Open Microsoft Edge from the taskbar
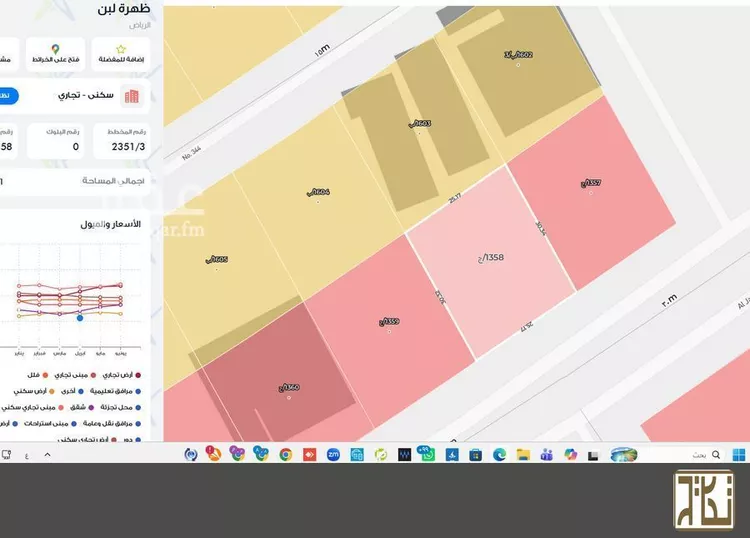The width and height of the screenshot is (750, 538). [499, 454]
